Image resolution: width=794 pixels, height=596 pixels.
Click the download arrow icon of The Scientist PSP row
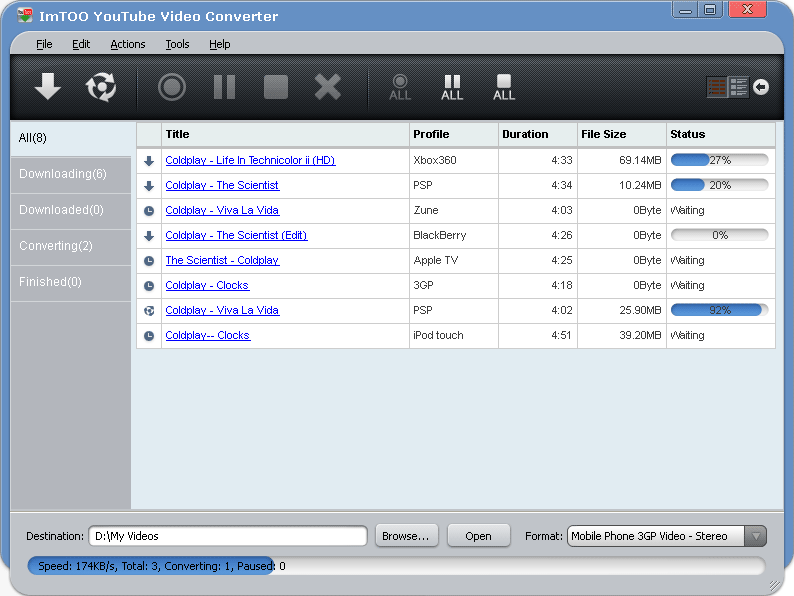(x=149, y=186)
